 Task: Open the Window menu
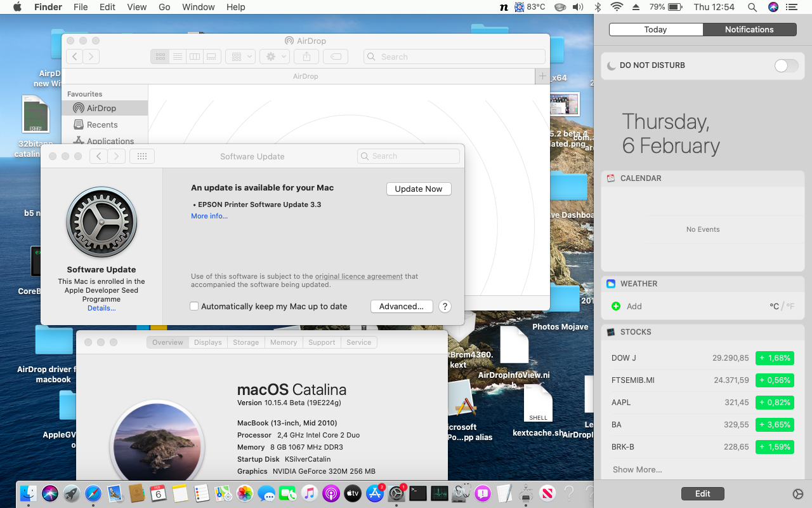click(199, 7)
